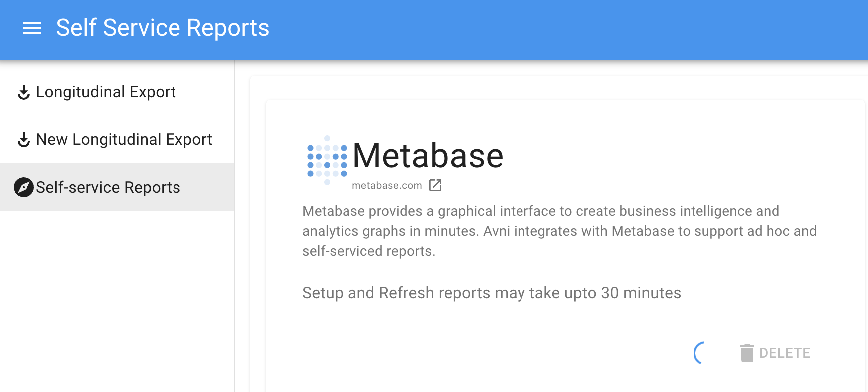
Task: Click the Metabase description paragraph
Action: [559, 231]
